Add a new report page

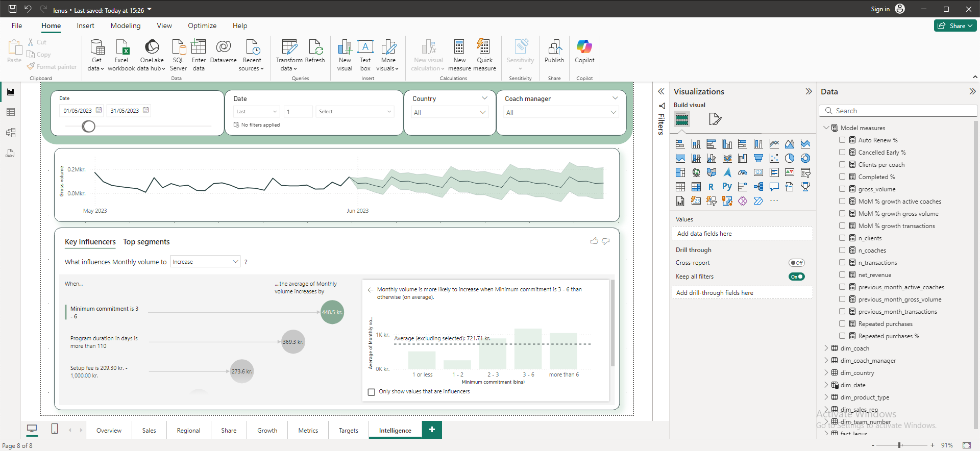pyautogui.click(x=432, y=430)
